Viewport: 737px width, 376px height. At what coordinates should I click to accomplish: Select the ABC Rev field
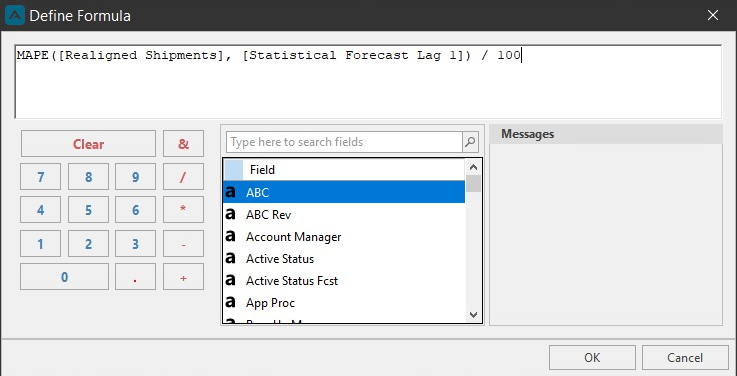point(344,215)
